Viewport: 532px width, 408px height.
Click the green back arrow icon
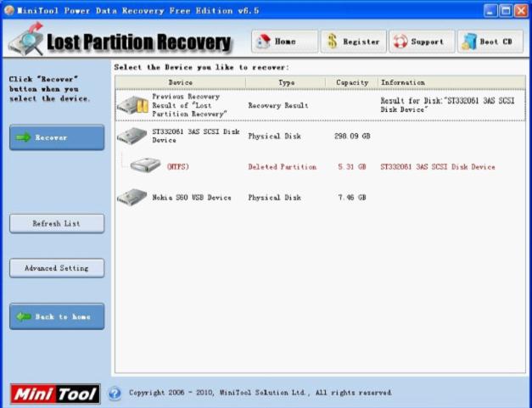[24, 316]
